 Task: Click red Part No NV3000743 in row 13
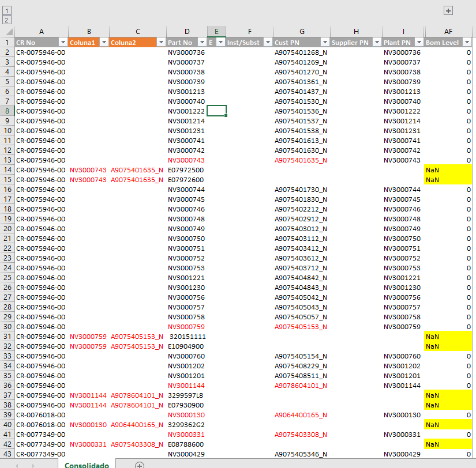(186, 160)
